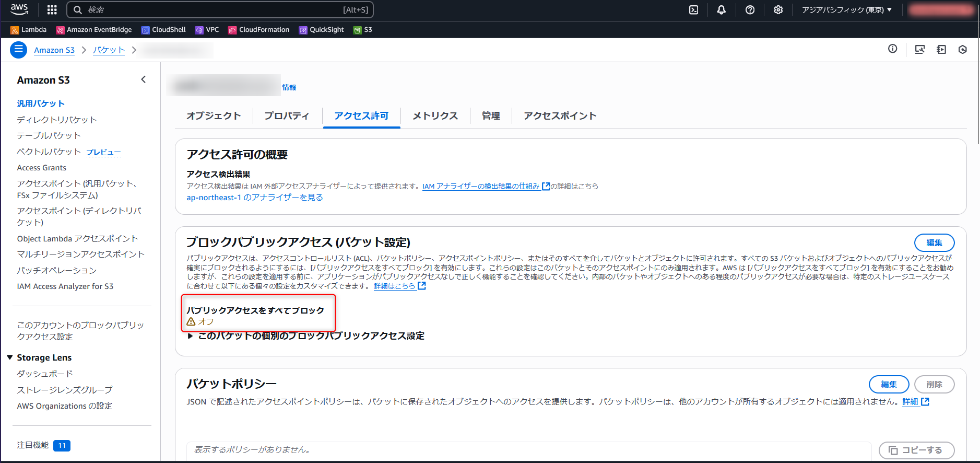This screenshot has width=980, height=463.
Task: Collapse the Storage Lens section
Action: 10,357
